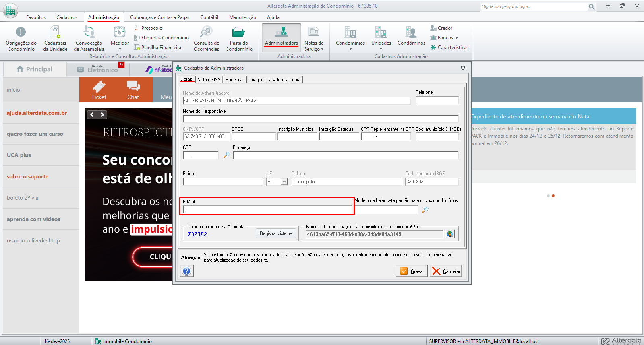Expand Notas de Serviço dropdown arrow

322,50
